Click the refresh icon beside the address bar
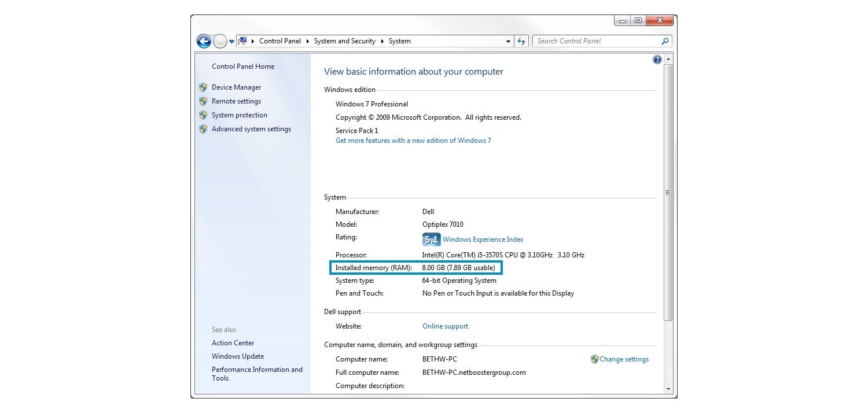Viewport: 868px width, 413px height. tap(521, 41)
